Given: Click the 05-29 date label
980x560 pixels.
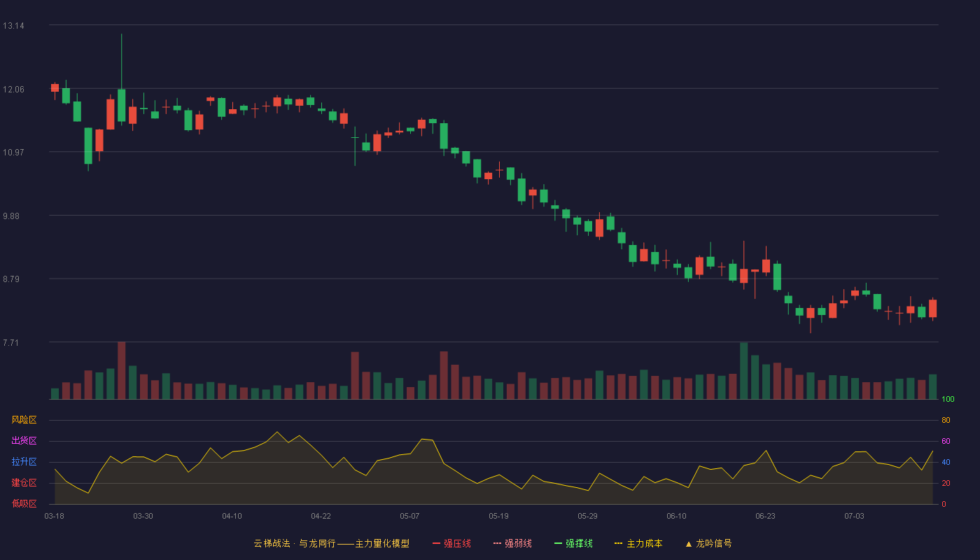Looking at the screenshot, I should 587,516.
